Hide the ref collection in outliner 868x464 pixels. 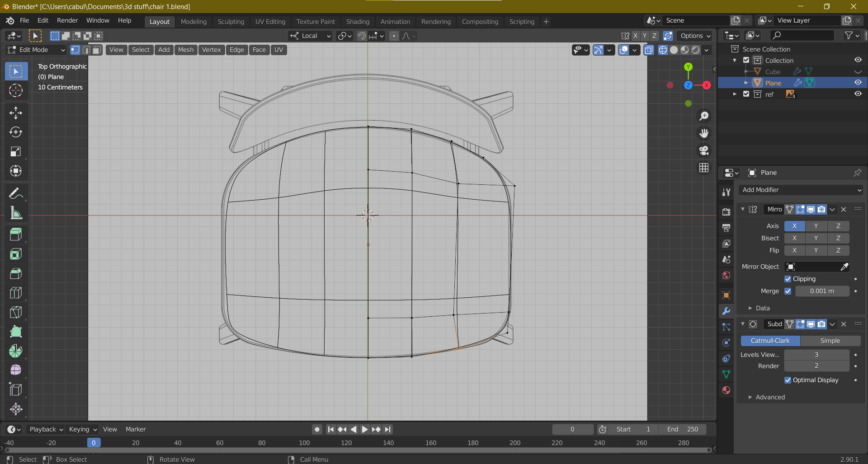pos(858,94)
